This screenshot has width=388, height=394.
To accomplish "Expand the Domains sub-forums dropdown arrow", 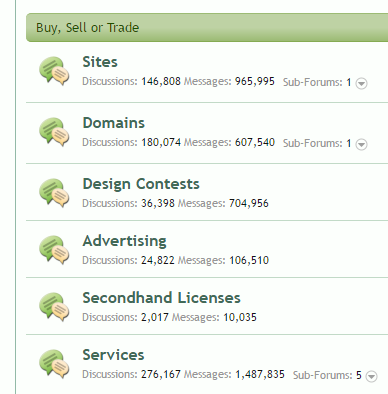I will [361, 144].
